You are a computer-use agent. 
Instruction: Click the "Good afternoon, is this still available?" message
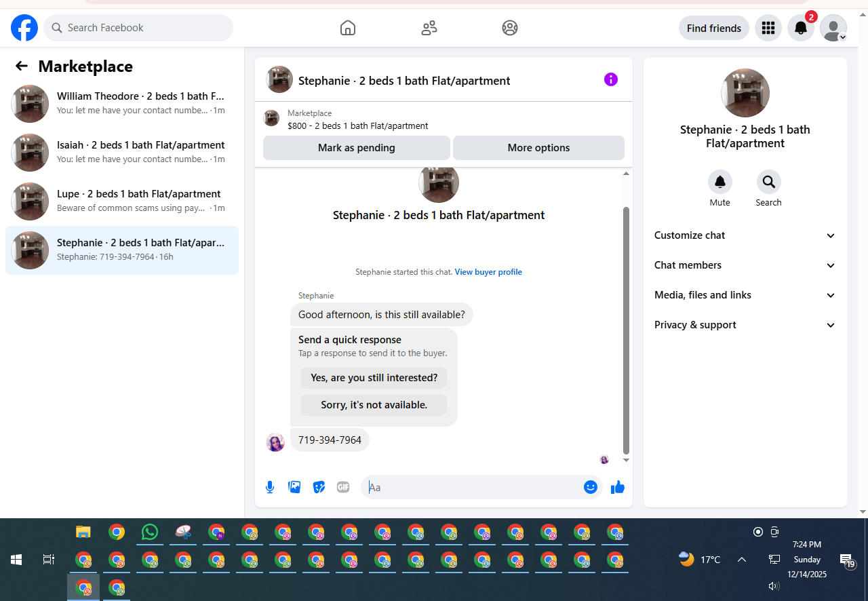pos(382,315)
